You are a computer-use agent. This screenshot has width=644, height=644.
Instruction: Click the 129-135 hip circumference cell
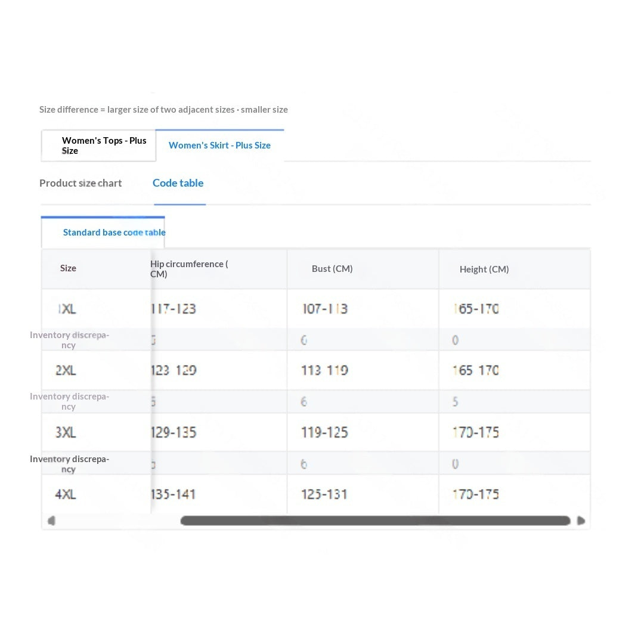pyautogui.click(x=174, y=432)
